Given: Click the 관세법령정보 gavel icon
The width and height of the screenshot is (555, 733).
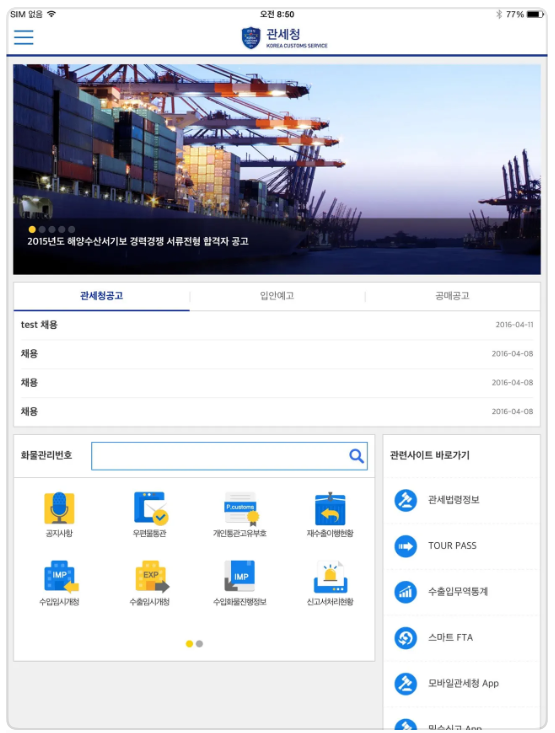Looking at the screenshot, I should click(405, 500).
